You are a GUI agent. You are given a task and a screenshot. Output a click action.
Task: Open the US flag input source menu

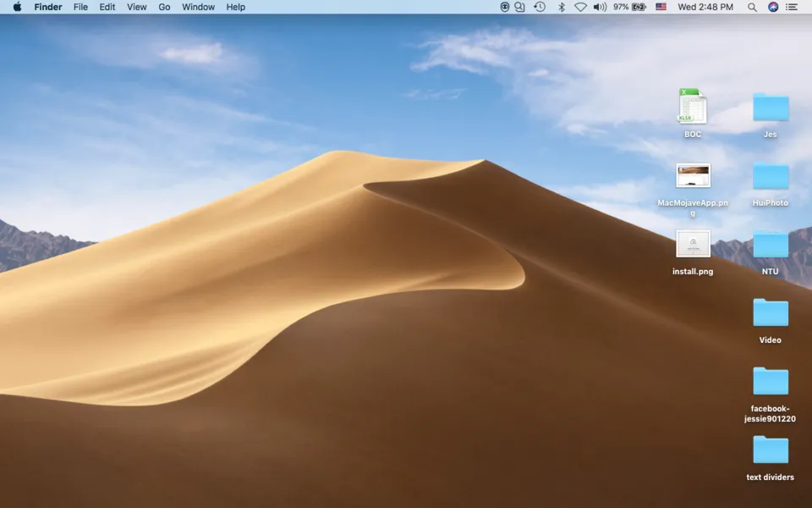(661, 7)
